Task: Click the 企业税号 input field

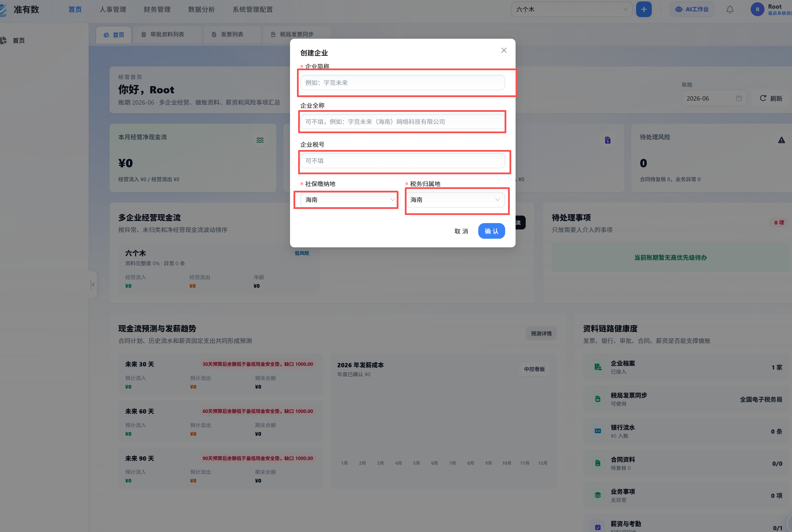Action: pos(403,160)
